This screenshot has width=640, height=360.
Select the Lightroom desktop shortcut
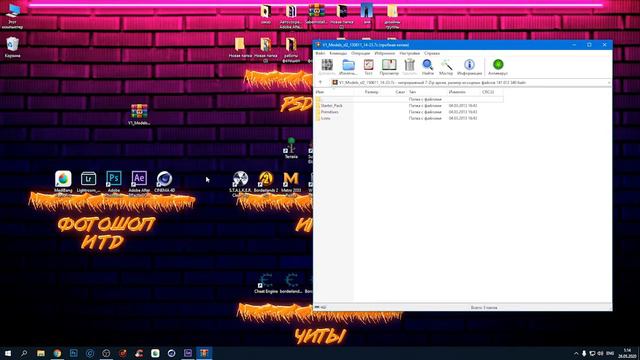(88, 182)
